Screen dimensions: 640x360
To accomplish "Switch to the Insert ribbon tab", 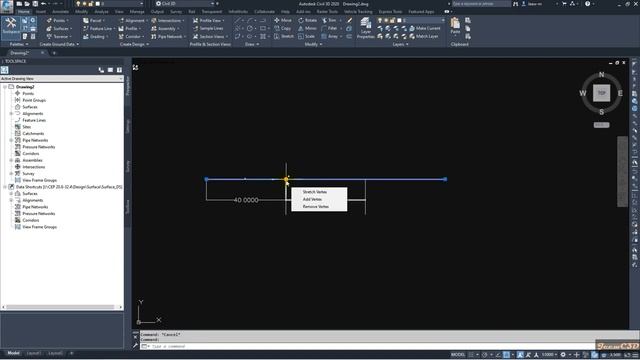I will (41, 12).
